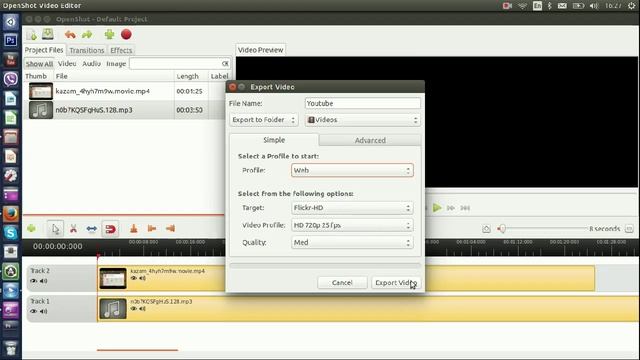The height and width of the screenshot is (360, 640).
Task: Filter project files by Video
Action: (x=67, y=64)
